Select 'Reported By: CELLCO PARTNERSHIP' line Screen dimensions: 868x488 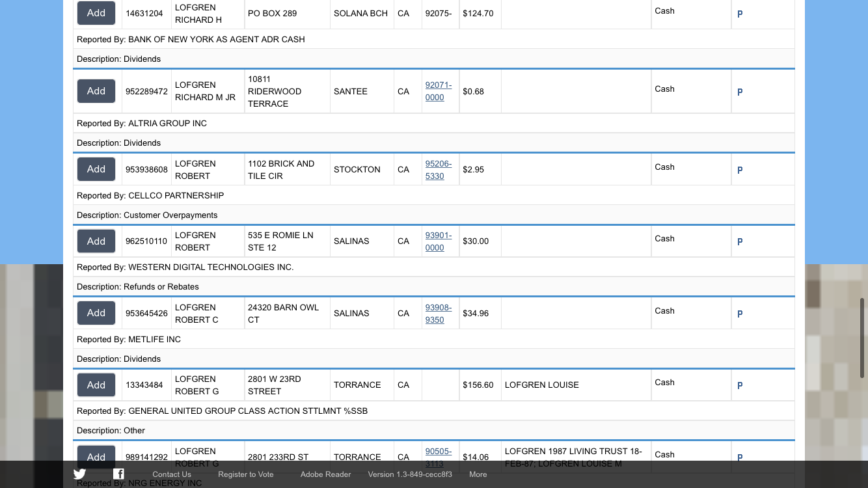pyautogui.click(x=434, y=195)
